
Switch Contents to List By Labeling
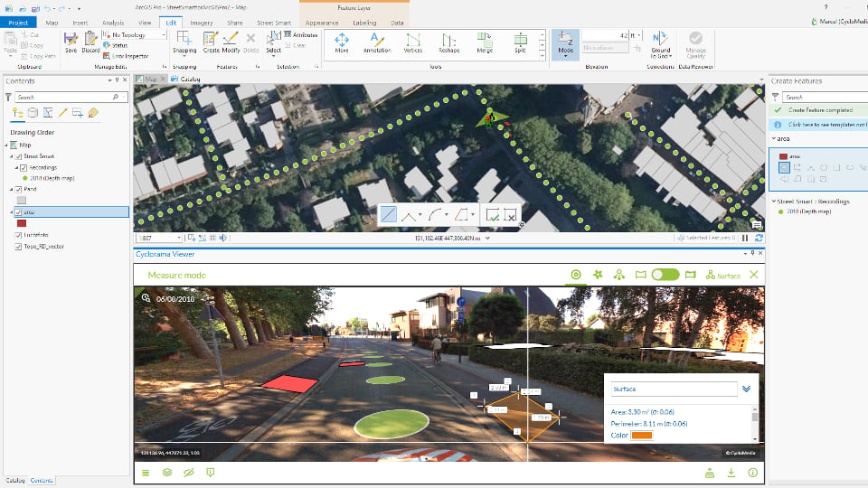[x=93, y=113]
